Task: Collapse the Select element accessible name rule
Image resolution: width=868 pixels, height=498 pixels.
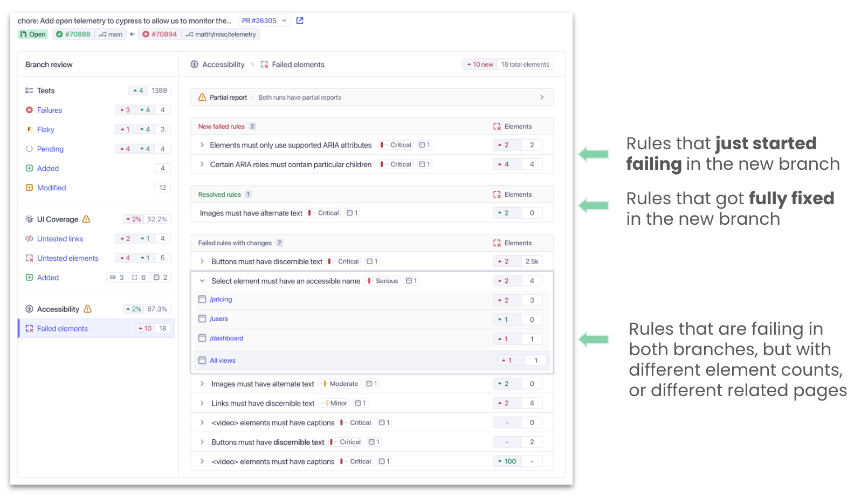Action: (x=202, y=281)
